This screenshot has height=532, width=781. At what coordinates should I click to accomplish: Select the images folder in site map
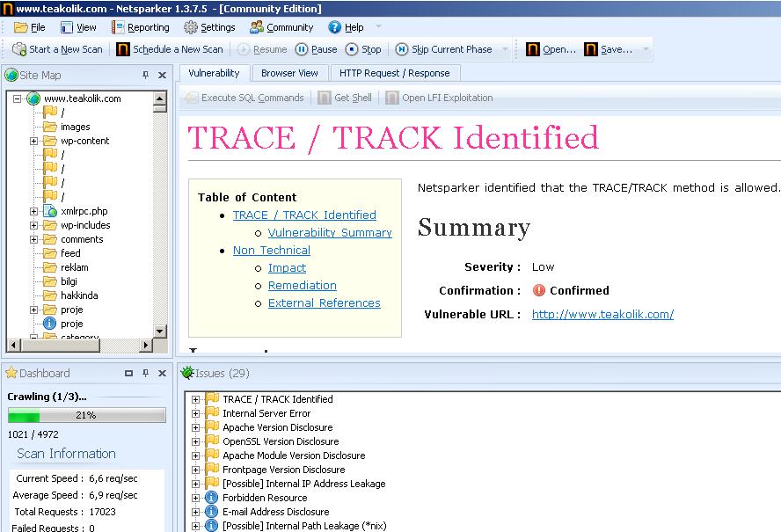point(76,127)
